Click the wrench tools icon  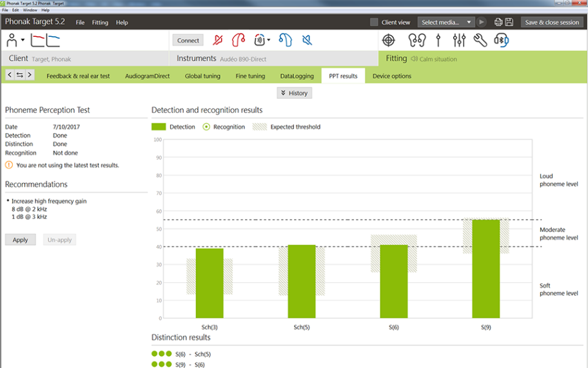(x=480, y=40)
